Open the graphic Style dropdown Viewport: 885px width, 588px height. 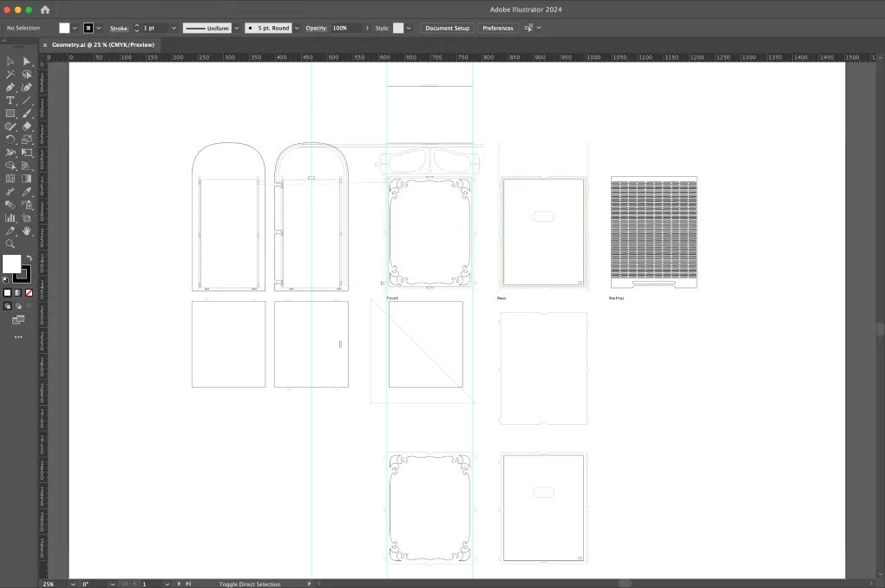coord(409,28)
